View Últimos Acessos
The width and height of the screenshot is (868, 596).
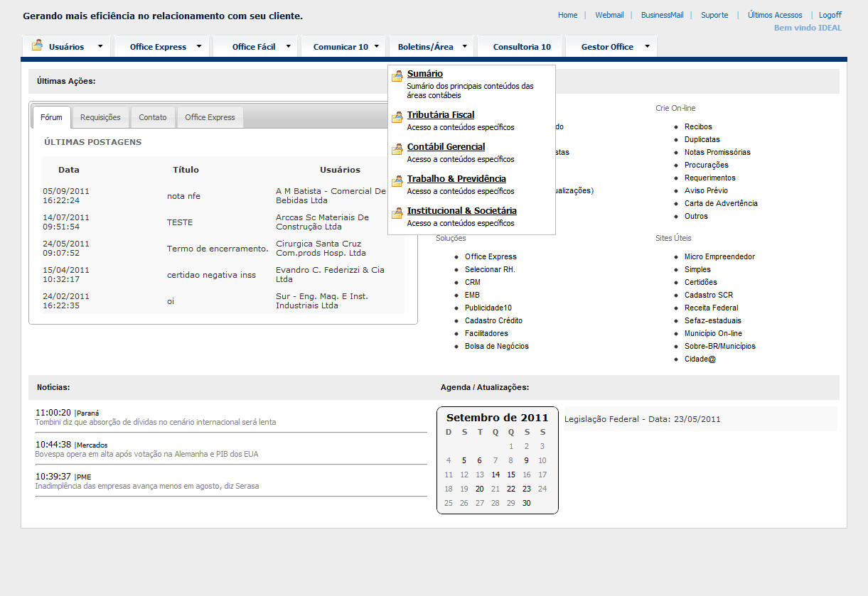coord(775,15)
